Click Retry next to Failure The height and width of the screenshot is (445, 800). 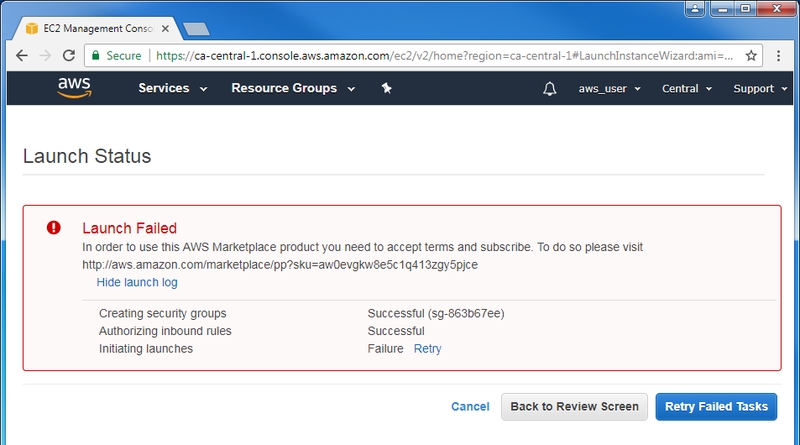pyautogui.click(x=427, y=349)
